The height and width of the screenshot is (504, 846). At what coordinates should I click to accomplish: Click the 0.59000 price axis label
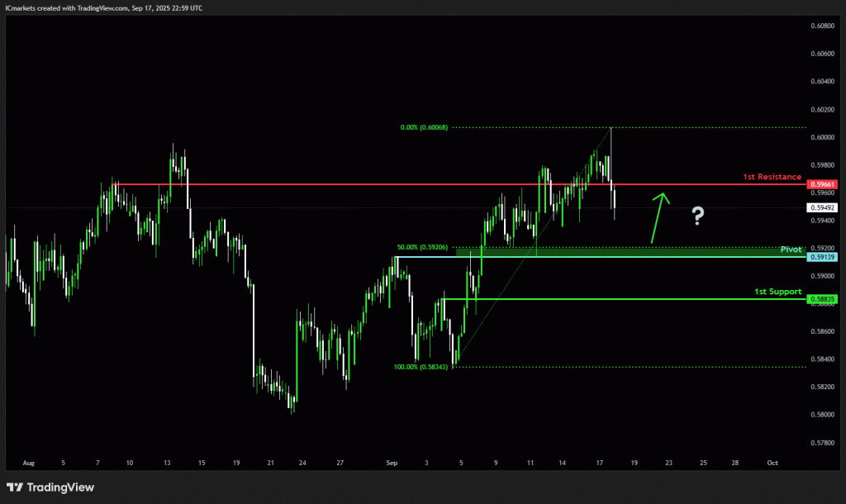822,276
